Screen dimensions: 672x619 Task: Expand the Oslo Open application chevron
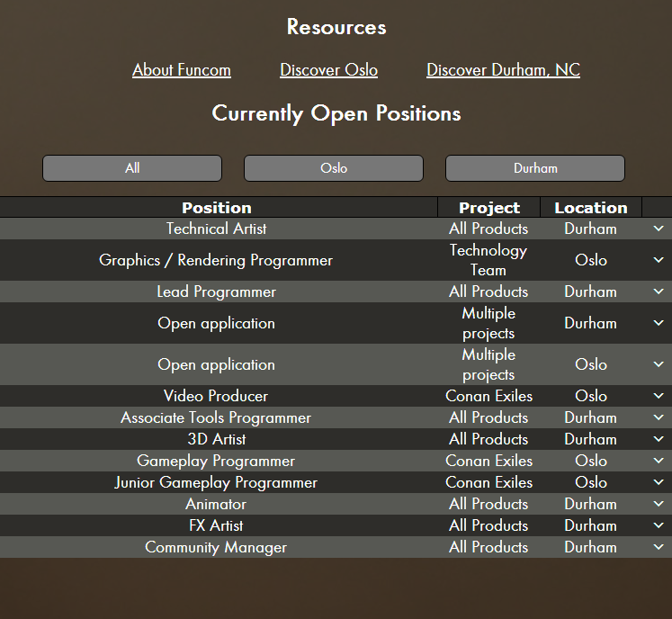[659, 364]
